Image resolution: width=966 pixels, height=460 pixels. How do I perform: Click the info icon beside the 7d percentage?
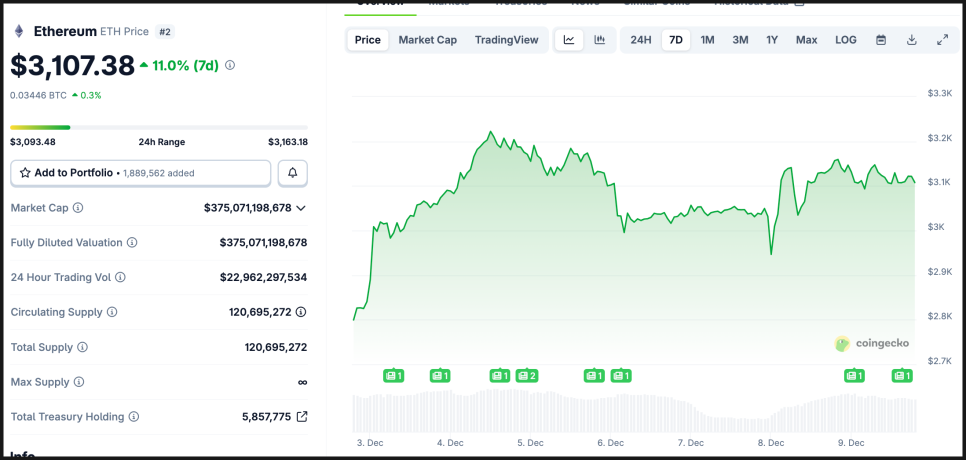click(230, 65)
